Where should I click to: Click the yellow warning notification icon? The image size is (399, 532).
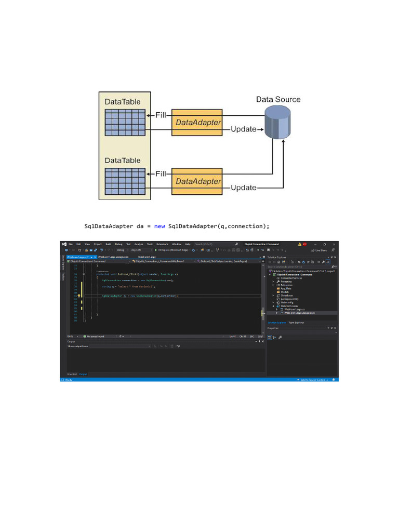[x=300, y=244]
